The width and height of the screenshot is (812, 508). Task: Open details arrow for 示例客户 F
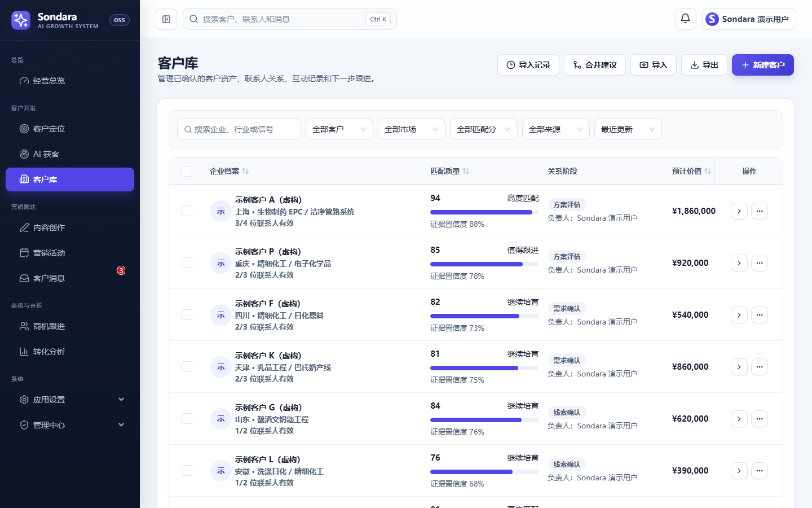pyautogui.click(x=739, y=315)
